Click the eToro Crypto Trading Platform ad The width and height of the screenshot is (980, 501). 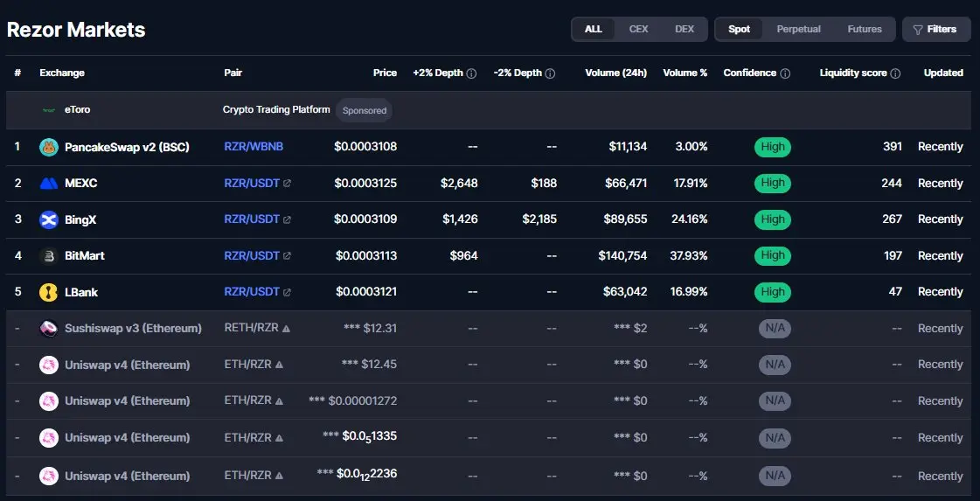(276, 110)
